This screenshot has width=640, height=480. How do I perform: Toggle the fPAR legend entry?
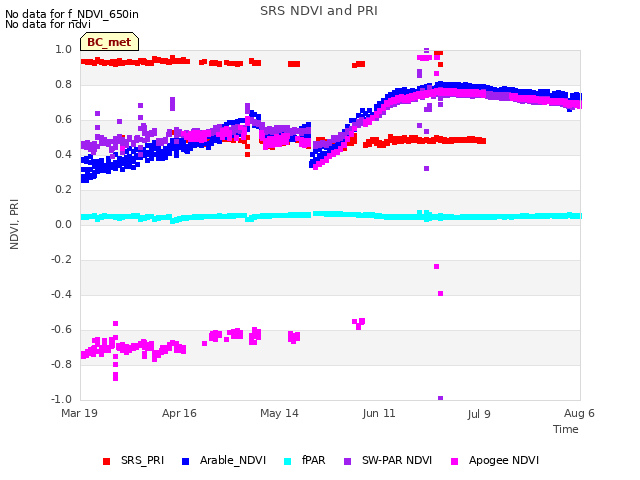pos(305,461)
